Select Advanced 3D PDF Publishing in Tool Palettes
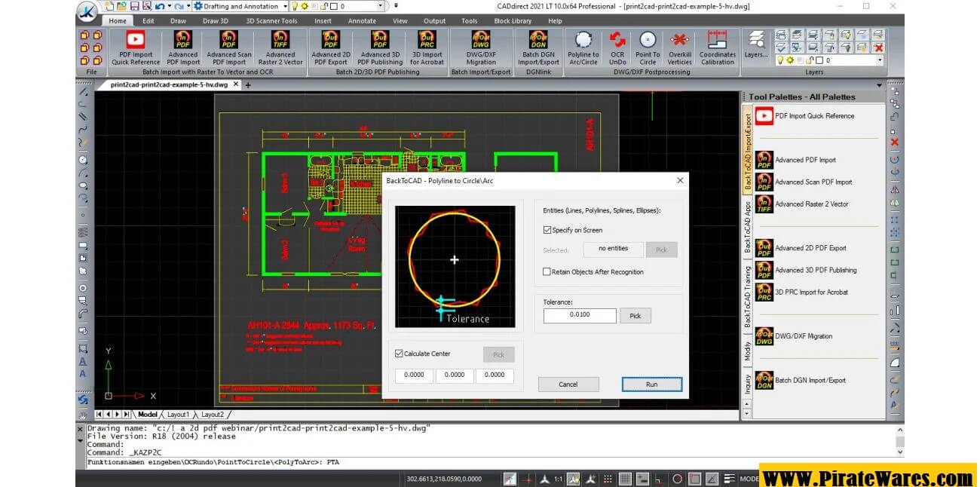980x487 pixels. click(806, 270)
